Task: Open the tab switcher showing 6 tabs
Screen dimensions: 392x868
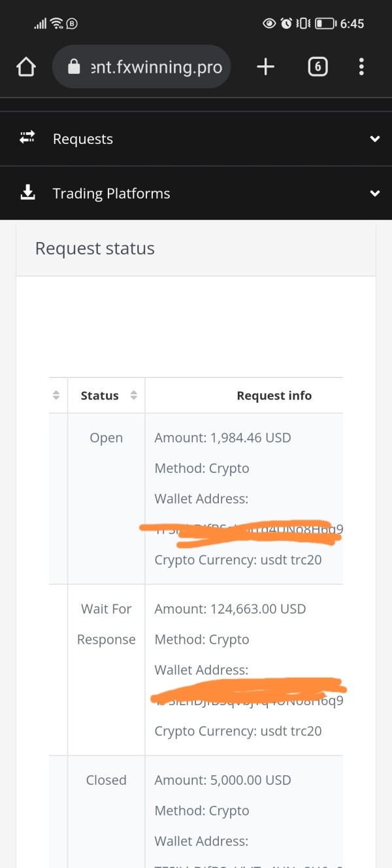Action: coord(318,67)
